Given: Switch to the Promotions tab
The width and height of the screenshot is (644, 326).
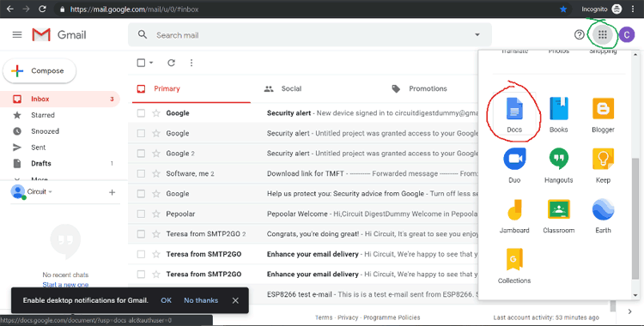Looking at the screenshot, I should tap(419, 88).
